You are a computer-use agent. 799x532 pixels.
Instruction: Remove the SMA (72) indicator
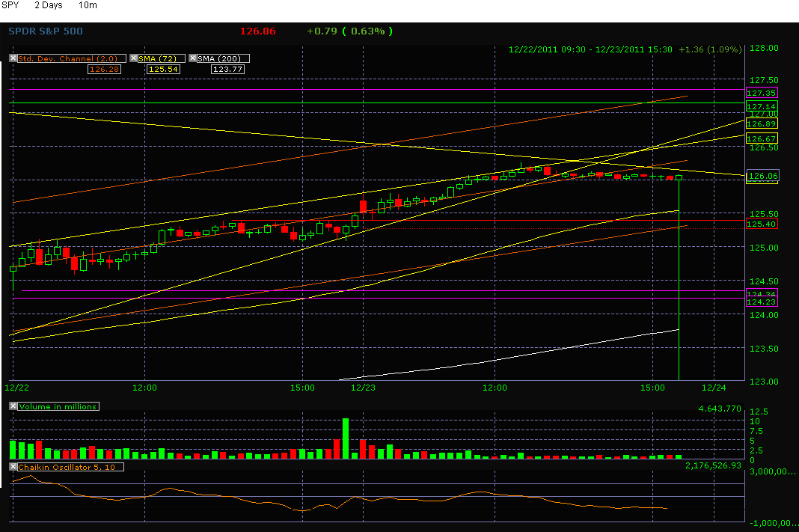coord(133,58)
